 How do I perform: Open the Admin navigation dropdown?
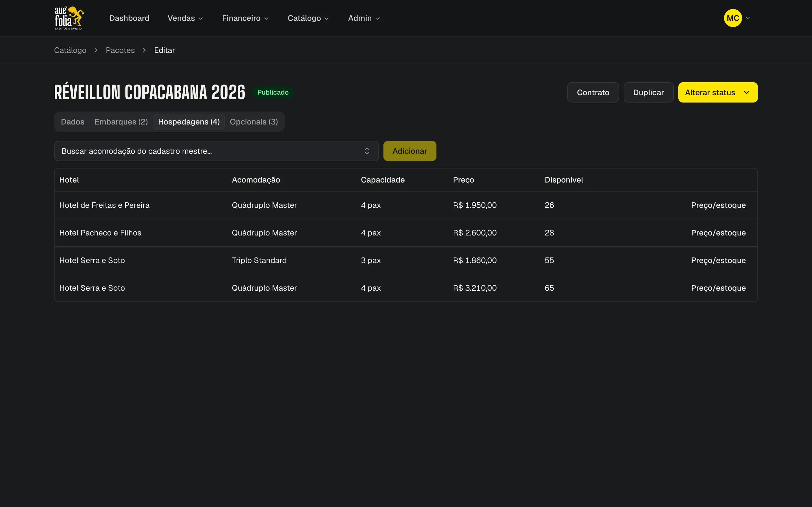coord(364,18)
